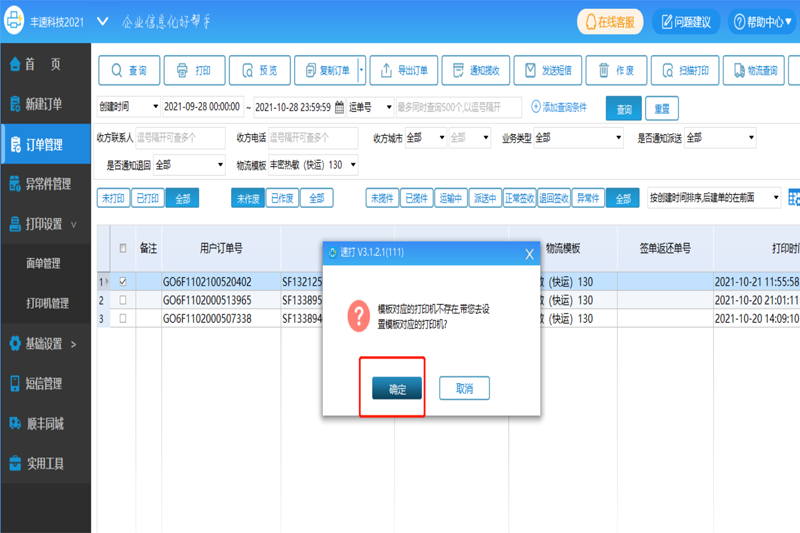This screenshot has width=800, height=533.
Task: Open 异常件管理 in the sidebar
Action: click(46, 184)
